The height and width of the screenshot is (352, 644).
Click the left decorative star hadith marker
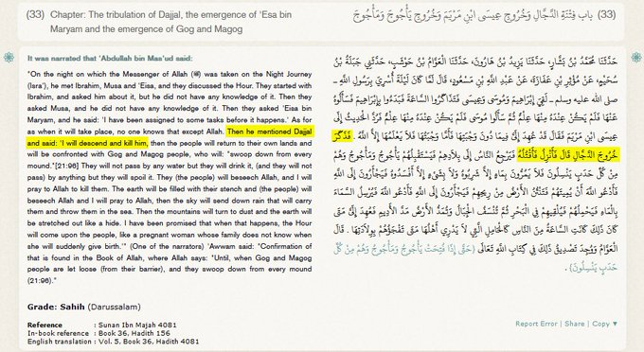point(9,57)
